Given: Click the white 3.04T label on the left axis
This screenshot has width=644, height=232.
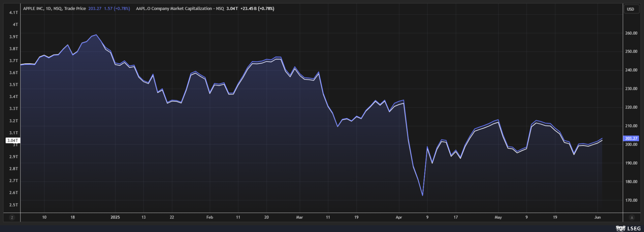Looking at the screenshot, I should point(12,140).
